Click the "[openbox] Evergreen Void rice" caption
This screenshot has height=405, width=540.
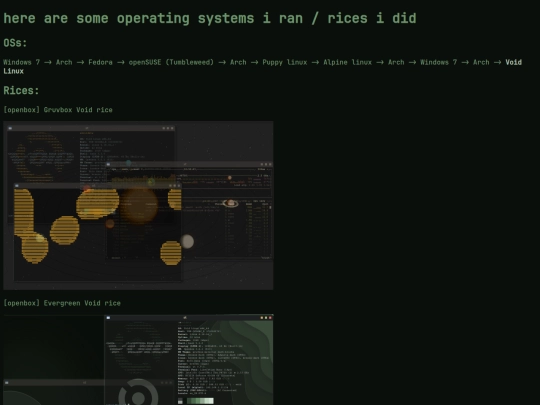coord(62,303)
